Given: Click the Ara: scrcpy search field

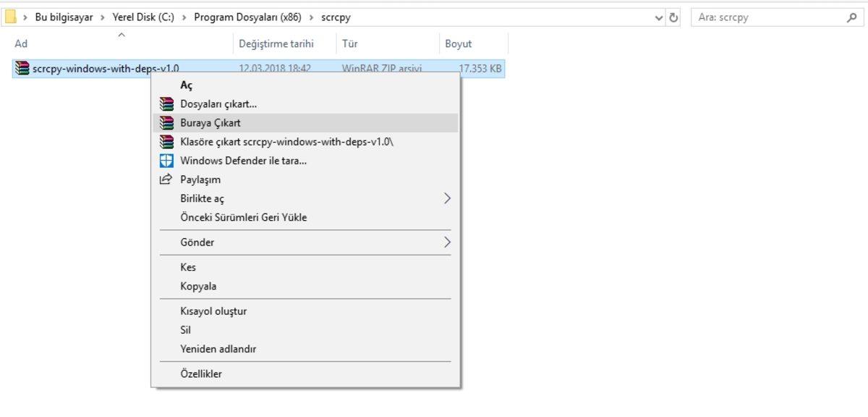Looking at the screenshot, I should tap(767, 17).
